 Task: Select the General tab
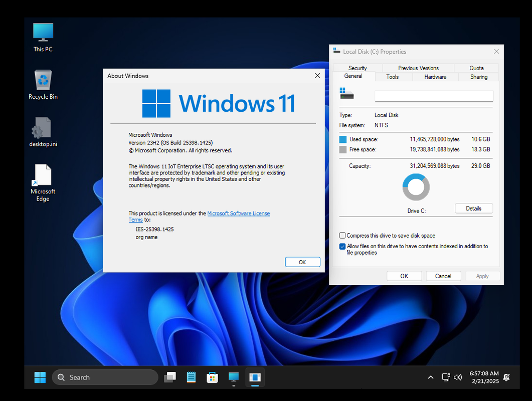pos(353,76)
